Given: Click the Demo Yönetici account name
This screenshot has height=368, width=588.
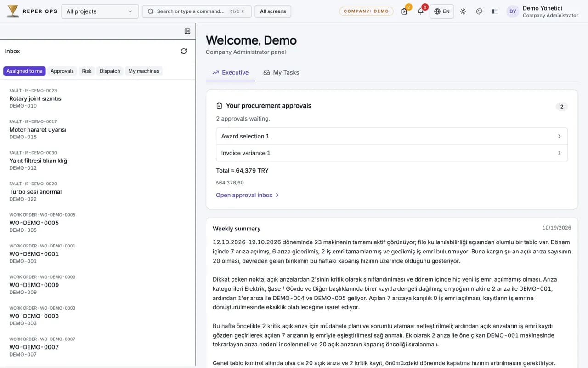Looking at the screenshot, I should (x=542, y=8).
